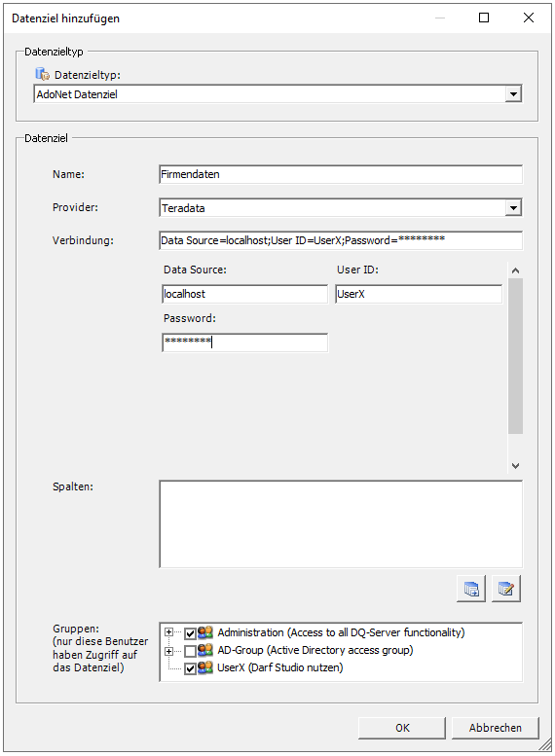555x756 pixels.
Task: Click the import columns icon button
Action: [x=471, y=589]
